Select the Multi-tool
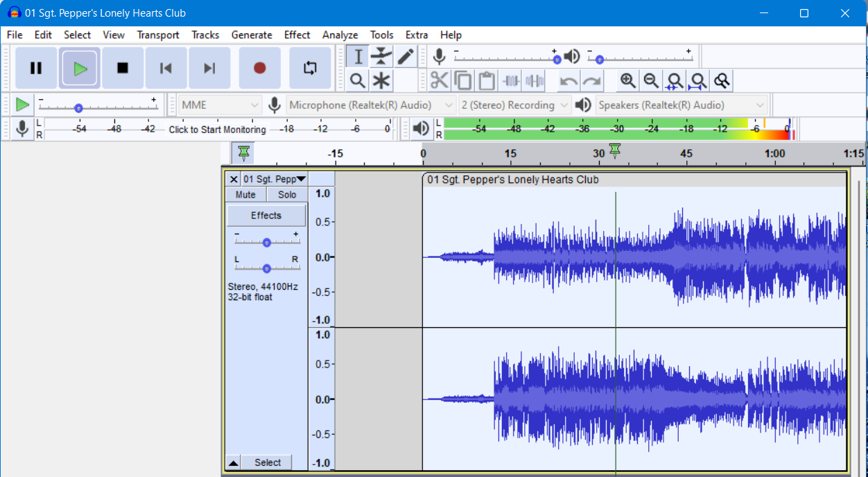 pyautogui.click(x=381, y=80)
